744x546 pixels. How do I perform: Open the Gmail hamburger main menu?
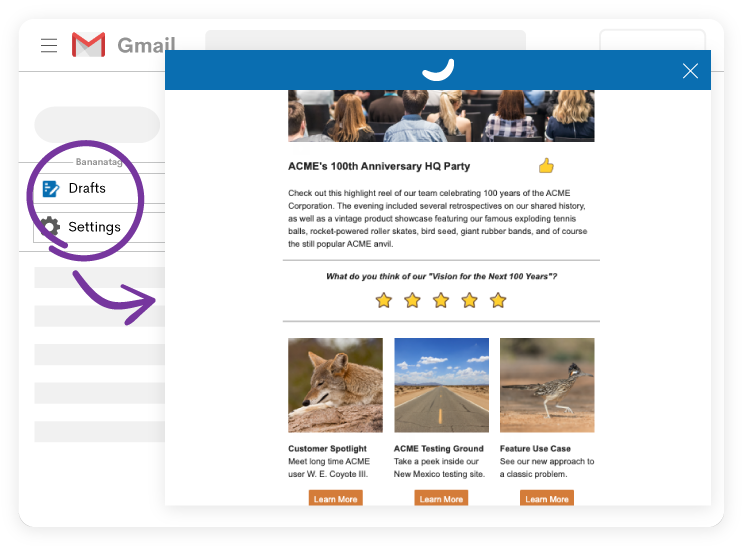[x=49, y=46]
